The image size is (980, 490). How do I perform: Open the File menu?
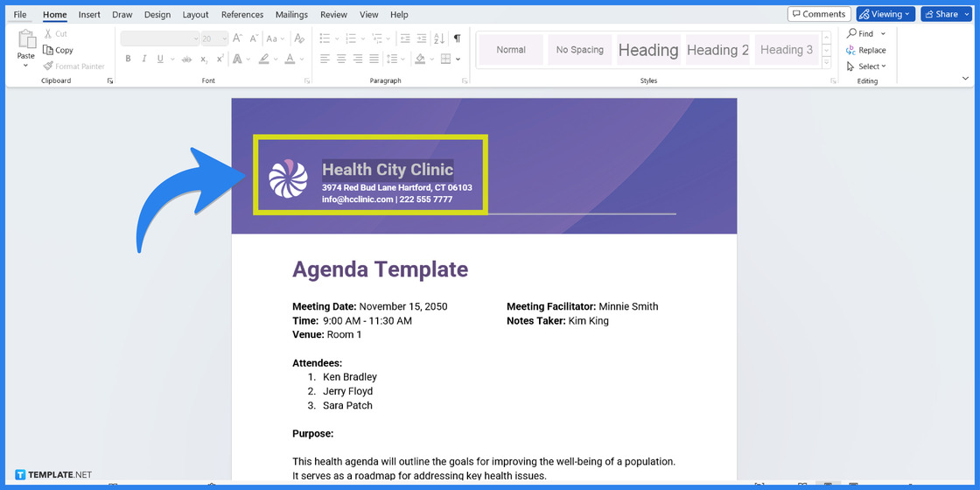[x=20, y=14]
